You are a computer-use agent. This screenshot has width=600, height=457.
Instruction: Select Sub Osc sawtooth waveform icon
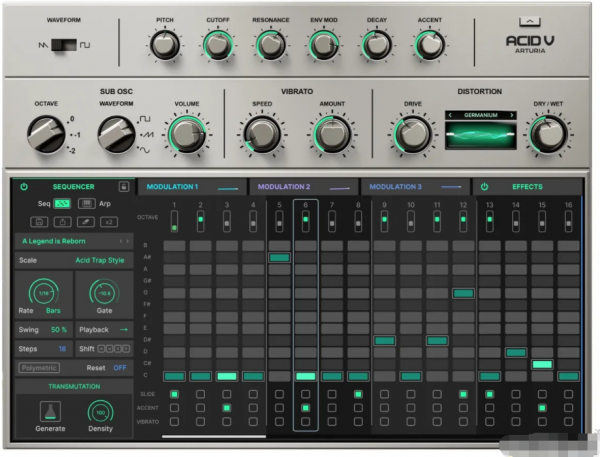[x=147, y=135]
